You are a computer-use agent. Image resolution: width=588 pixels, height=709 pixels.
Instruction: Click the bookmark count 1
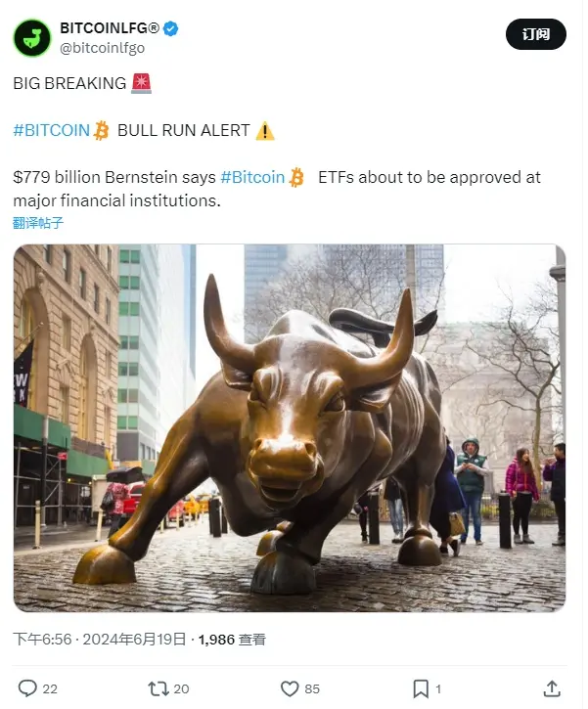click(x=438, y=689)
